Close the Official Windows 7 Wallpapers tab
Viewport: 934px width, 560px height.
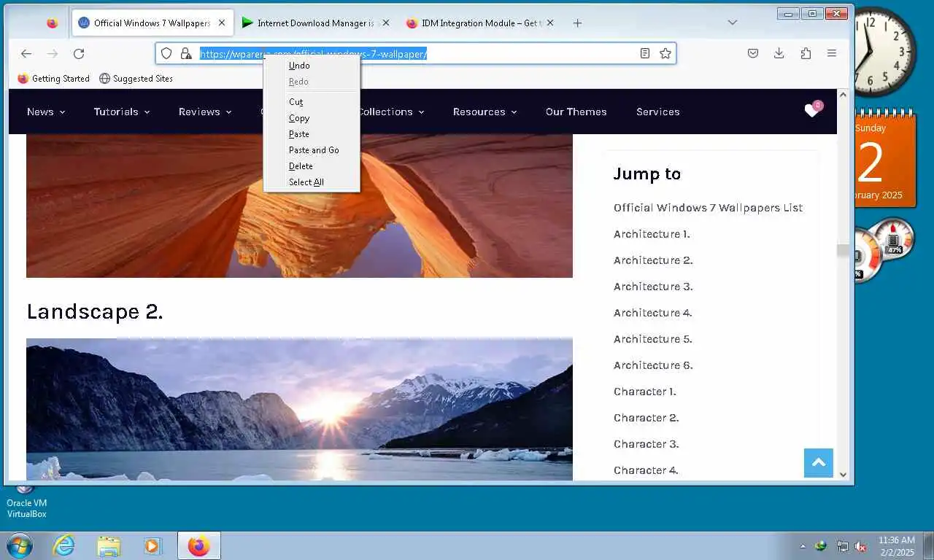[x=222, y=23]
